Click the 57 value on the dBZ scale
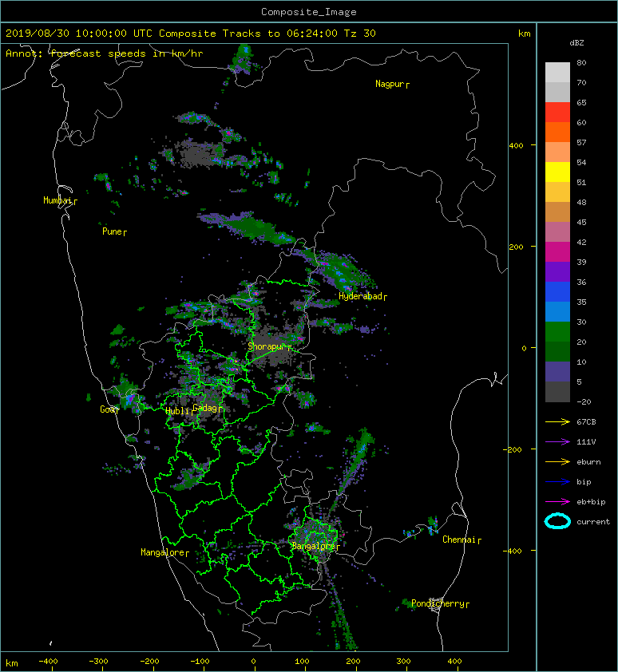 point(581,142)
